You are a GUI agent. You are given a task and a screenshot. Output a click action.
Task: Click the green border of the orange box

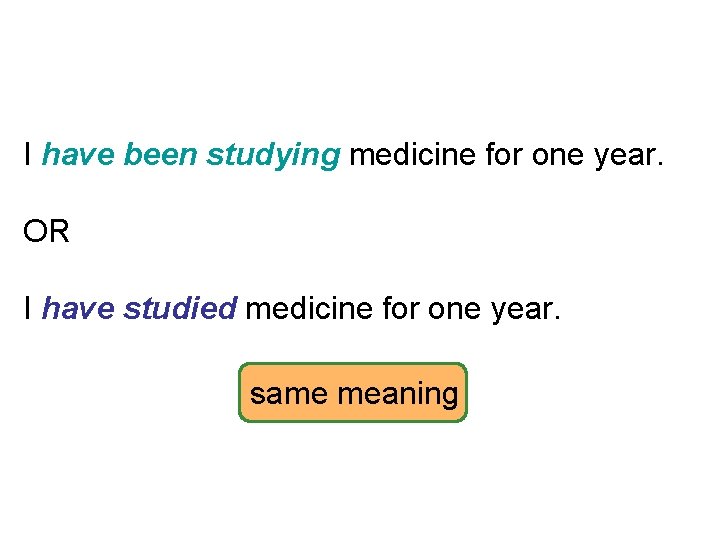click(353, 364)
